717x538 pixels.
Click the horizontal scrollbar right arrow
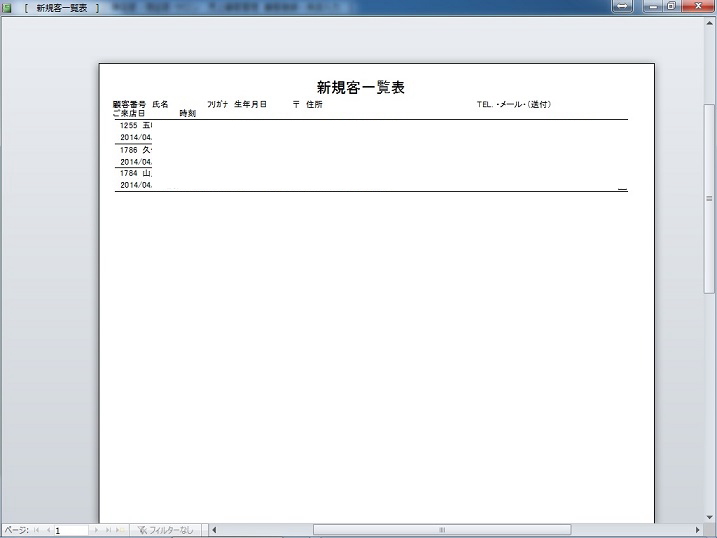click(697, 530)
